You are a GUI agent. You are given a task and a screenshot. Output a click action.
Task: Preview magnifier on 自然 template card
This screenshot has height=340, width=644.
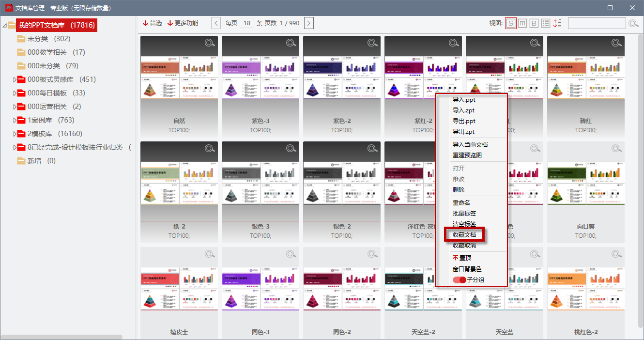(x=210, y=43)
